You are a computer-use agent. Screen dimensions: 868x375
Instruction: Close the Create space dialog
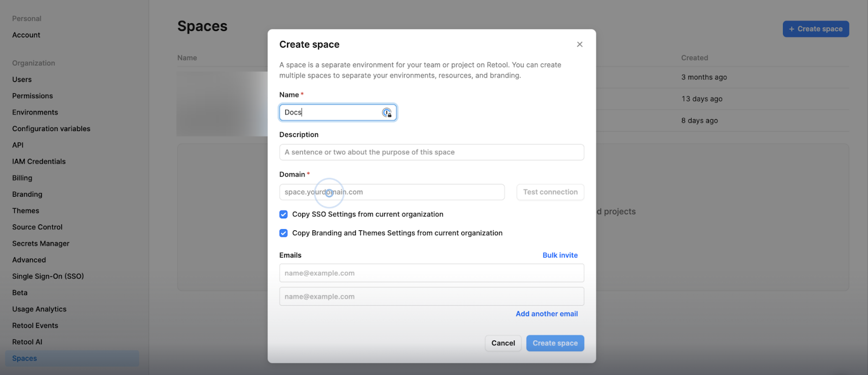click(579, 44)
